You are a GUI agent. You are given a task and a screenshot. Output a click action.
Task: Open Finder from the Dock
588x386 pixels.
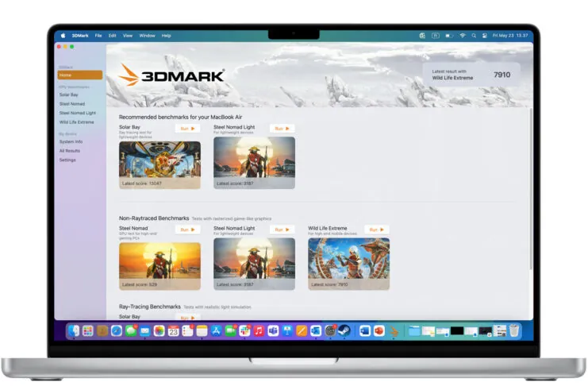pyautogui.click(x=74, y=331)
